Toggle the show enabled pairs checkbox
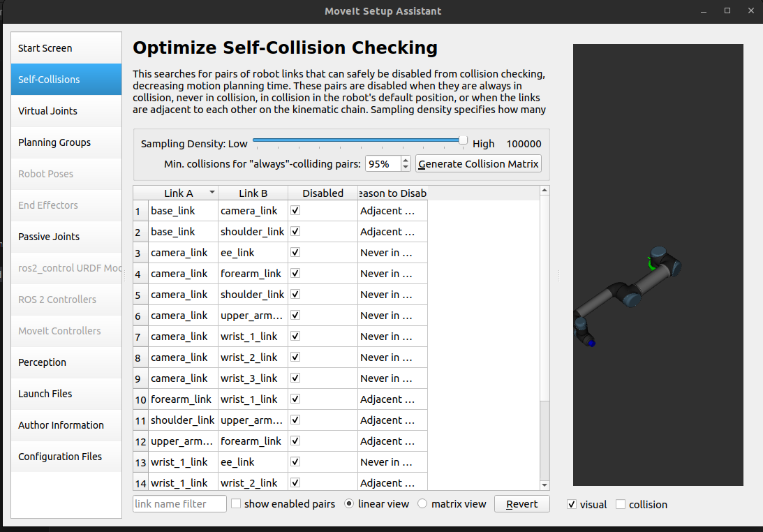This screenshot has height=532, width=763. 236,504
